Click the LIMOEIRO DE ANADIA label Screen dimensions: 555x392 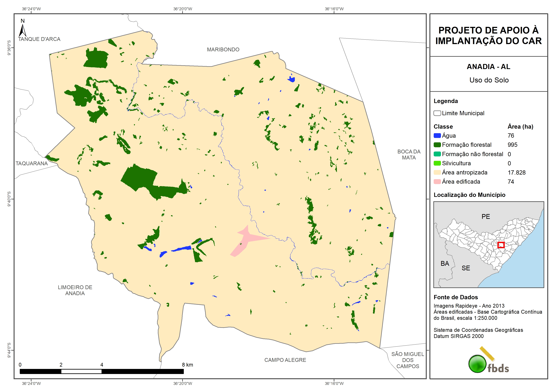point(75,290)
